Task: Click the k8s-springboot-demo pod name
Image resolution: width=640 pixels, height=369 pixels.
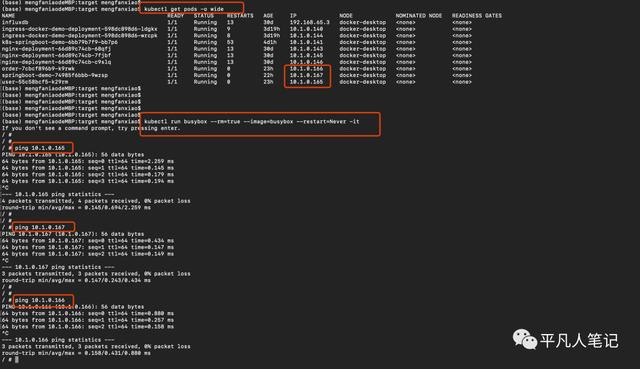Action: click(x=60, y=42)
